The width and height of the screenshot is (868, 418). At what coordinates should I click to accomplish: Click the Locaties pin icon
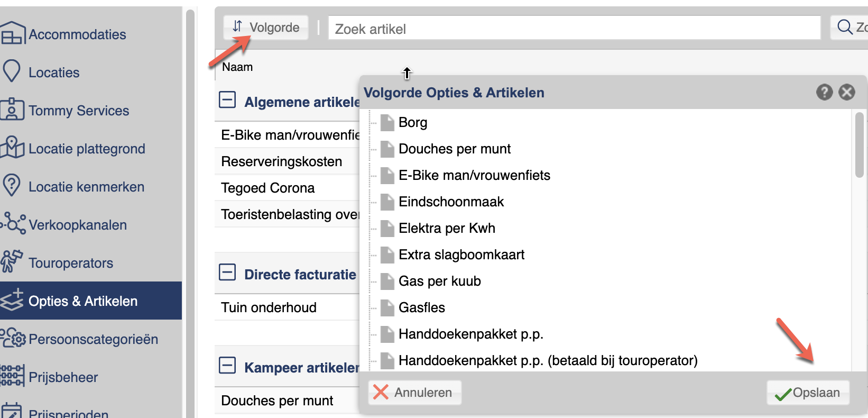click(x=12, y=71)
